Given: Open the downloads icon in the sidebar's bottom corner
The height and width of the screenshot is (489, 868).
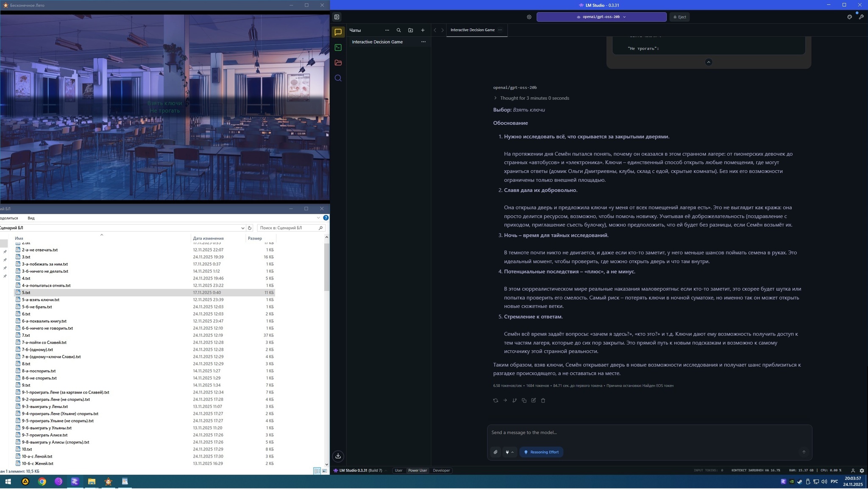Looking at the screenshot, I should tap(338, 456).
